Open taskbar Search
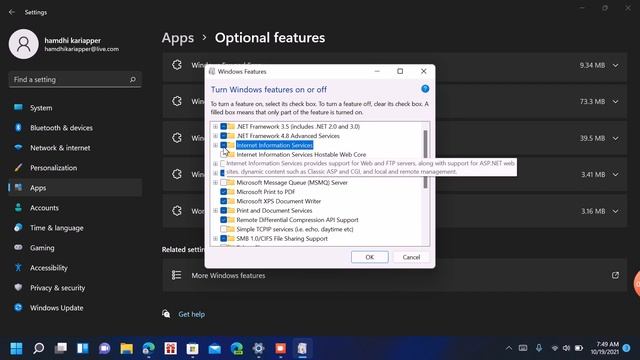 pyautogui.click(x=38, y=348)
